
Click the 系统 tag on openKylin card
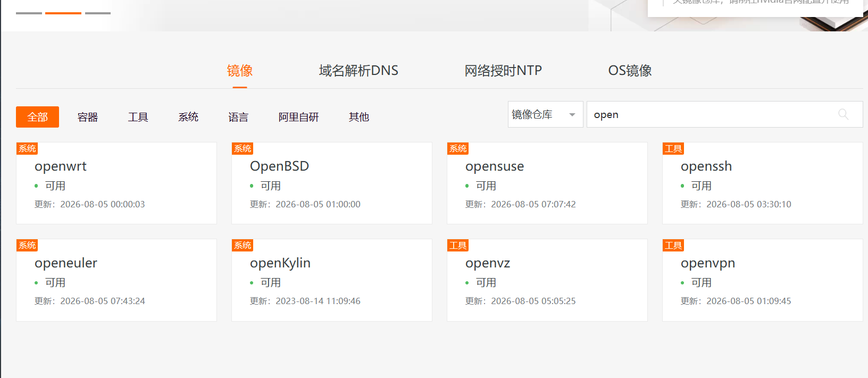[x=243, y=245]
